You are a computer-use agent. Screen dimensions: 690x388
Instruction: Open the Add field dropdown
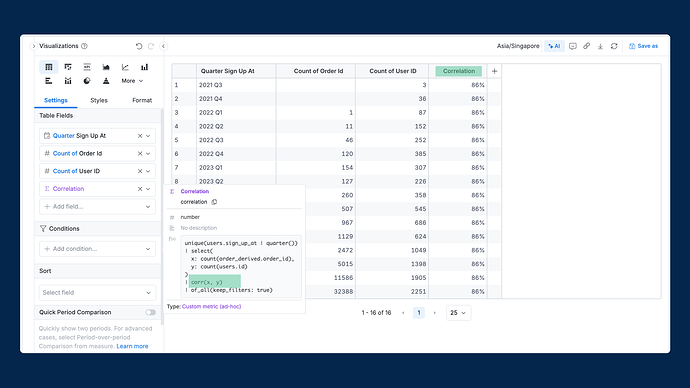pyautogui.click(x=97, y=206)
